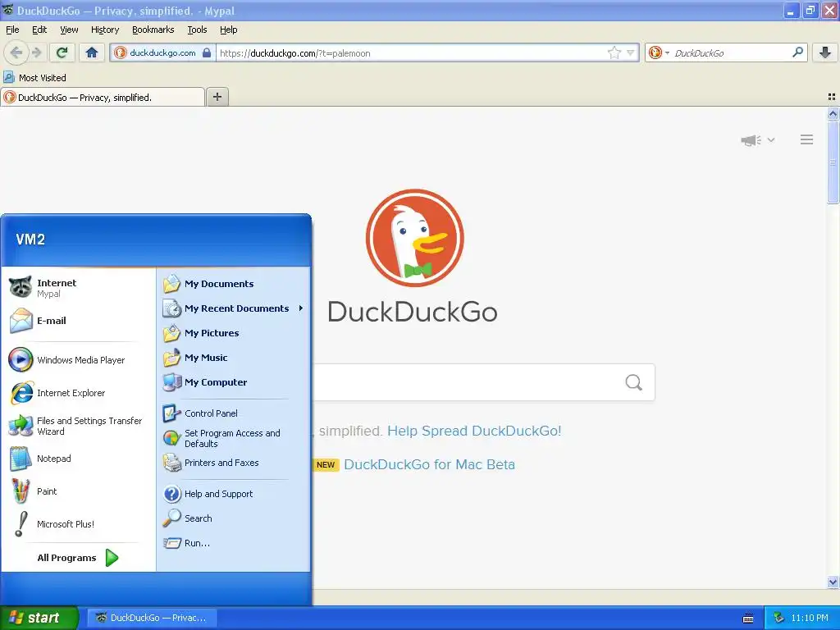Open My Documents folder
This screenshot has width=840, height=630.
(233, 284)
